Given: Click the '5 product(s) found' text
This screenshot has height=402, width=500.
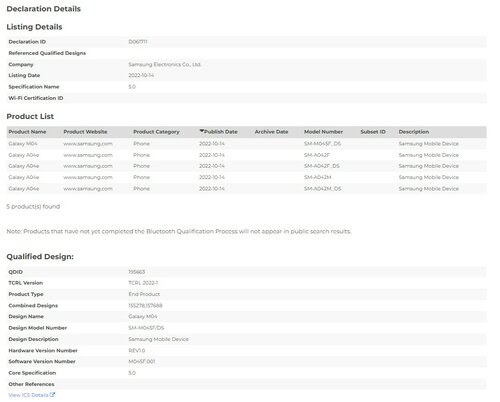Looking at the screenshot, I should tap(33, 207).
